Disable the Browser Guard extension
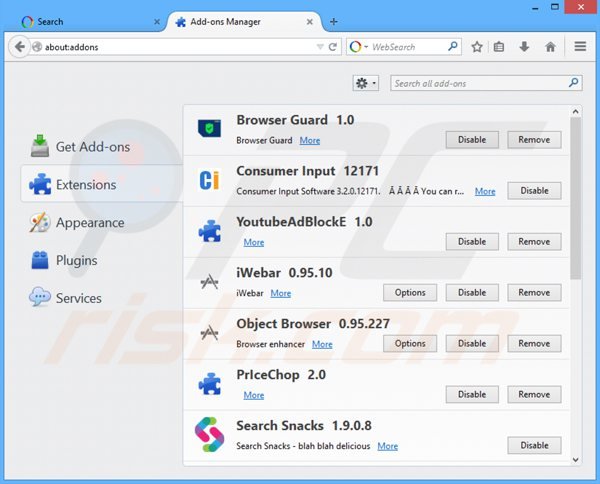Screen dimensions: 600x484 tap(472, 140)
